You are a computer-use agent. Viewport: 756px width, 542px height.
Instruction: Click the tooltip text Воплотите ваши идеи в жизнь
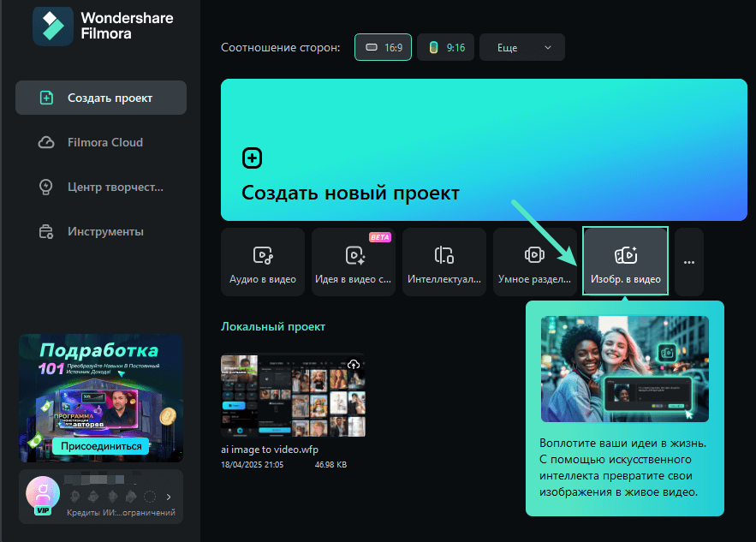(623, 444)
